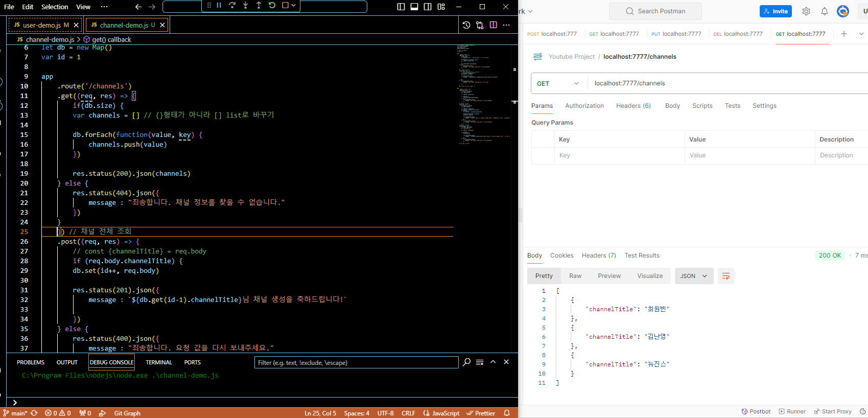Open the GET method dropdown in Postman
Image resolution: width=868 pixels, height=418 pixels.
tap(558, 83)
